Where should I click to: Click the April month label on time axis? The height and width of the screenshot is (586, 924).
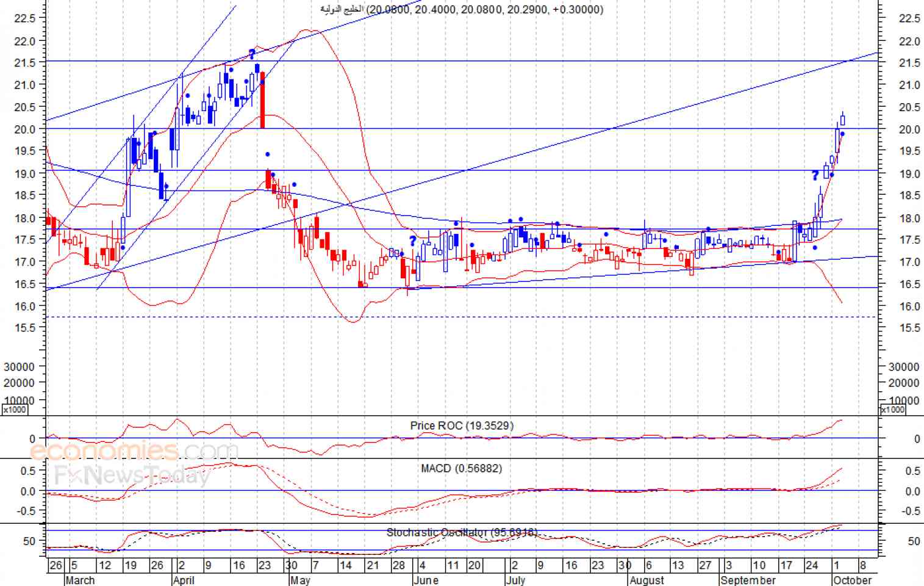click(x=184, y=580)
